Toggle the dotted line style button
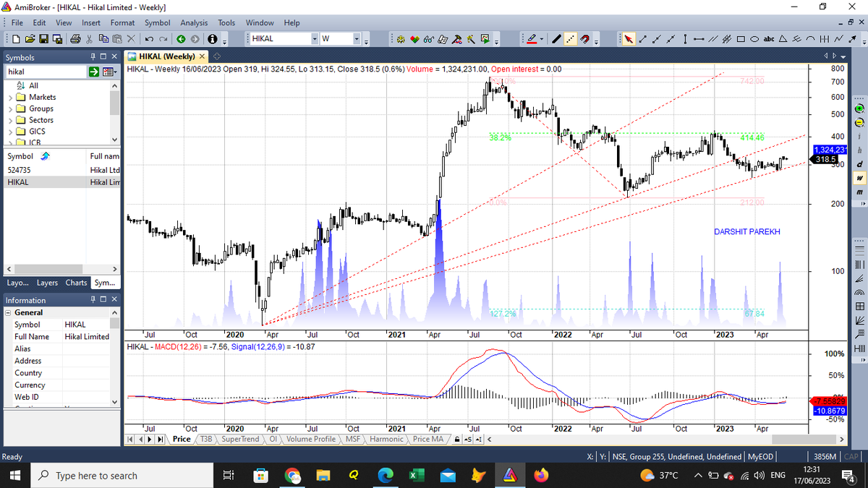Viewport: 868px width, 488px height. 571,39
